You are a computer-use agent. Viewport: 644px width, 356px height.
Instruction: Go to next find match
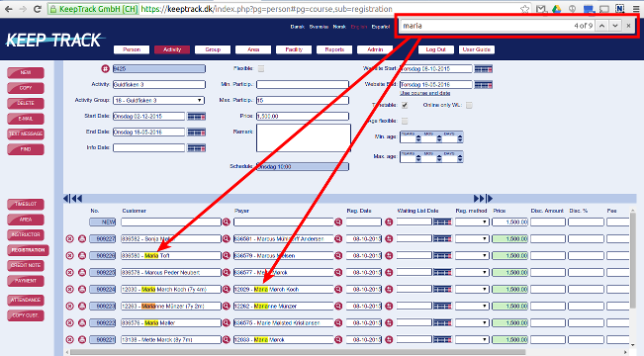click(x=615, y=26)
